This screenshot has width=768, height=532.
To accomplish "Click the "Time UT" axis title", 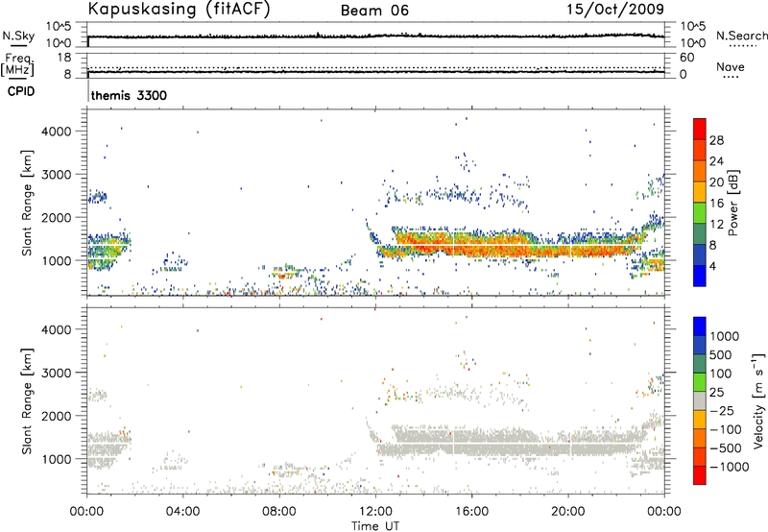I will pyautogui.click(x=375, y=526).
